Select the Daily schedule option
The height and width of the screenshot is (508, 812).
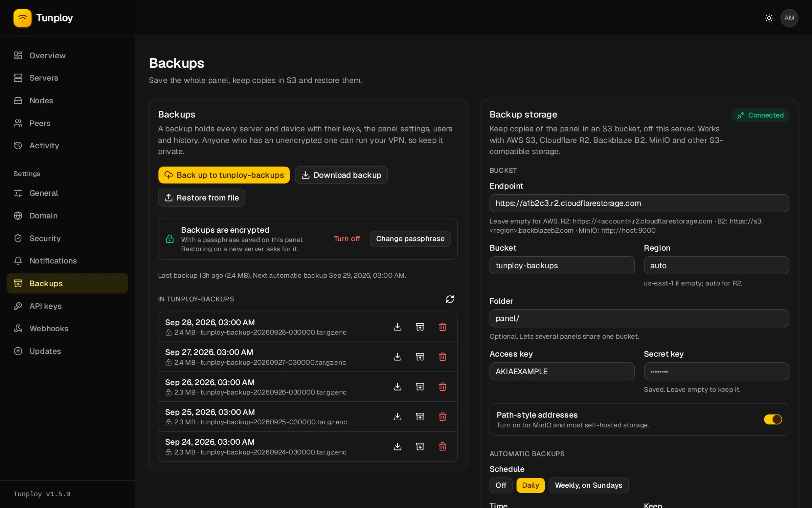click(530, 485)
